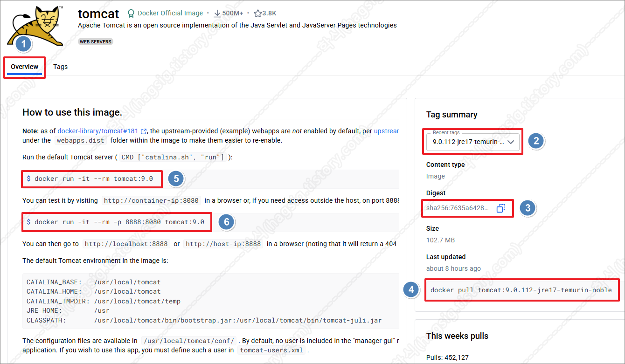The width and height of the screenshot is (625, 364).
Task: Open the docker-library/tomcat#181 link
Action: tap(98, 131)
